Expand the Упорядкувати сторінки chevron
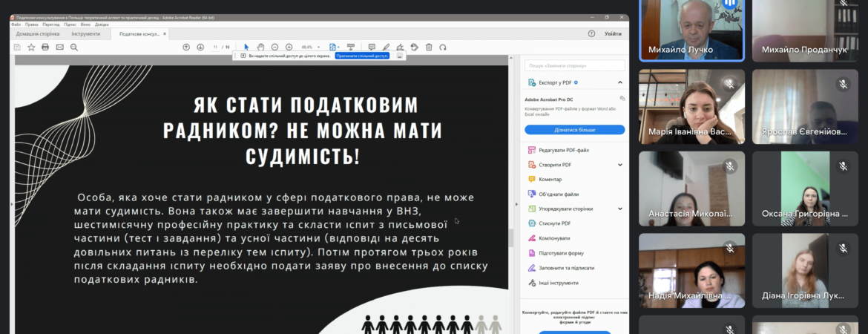Image resolution: width=868 pixels, height=334 pixels. (x=620, y=209)
